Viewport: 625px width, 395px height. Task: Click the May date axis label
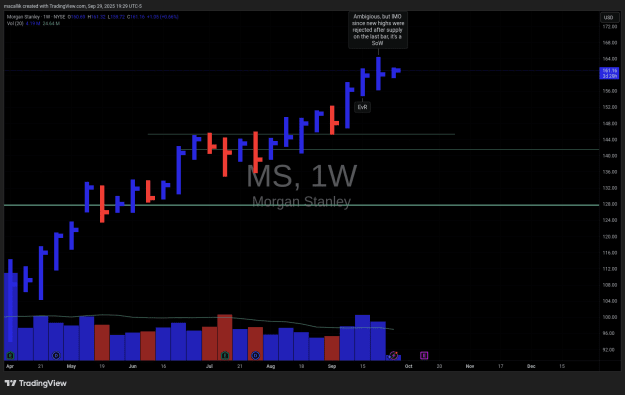[x=71, y=366]
